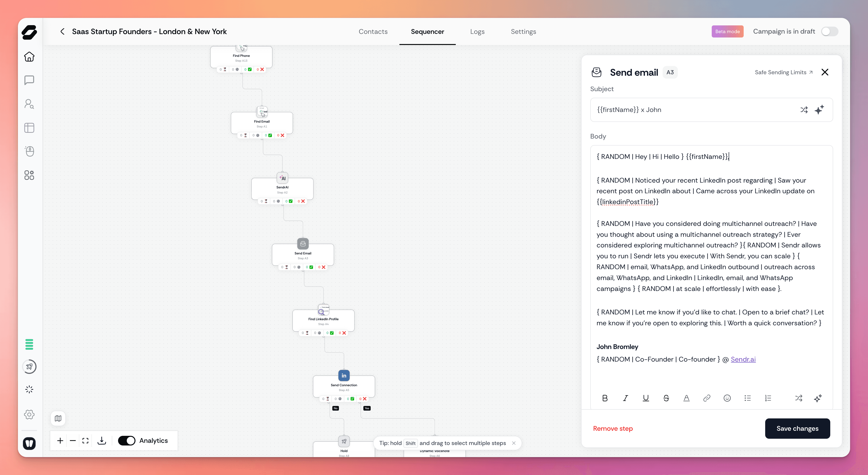Viewport: 868px width, 475px height.
Task: Go back with the arrow beside campaign title
Action: point(62,31)
